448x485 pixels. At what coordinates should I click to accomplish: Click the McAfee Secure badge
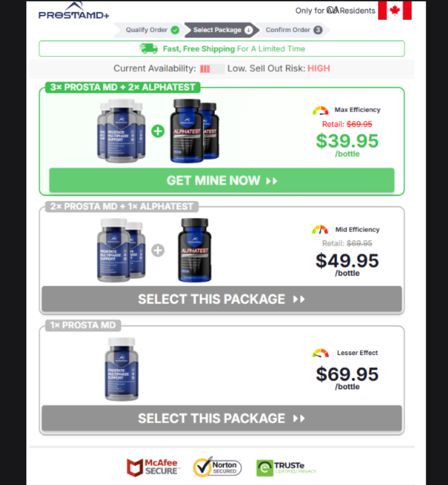click(152, 467)
